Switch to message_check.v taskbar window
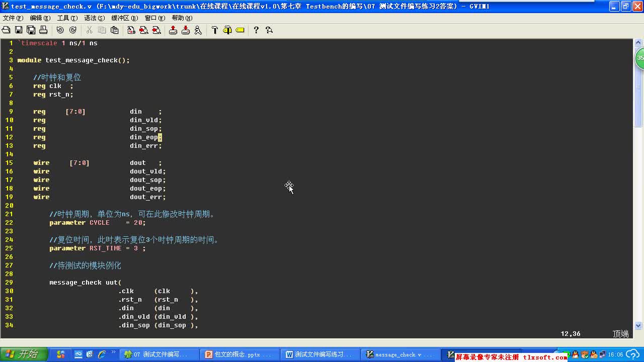Viewport: 644px width, 362px height. [x=399, y=354]
